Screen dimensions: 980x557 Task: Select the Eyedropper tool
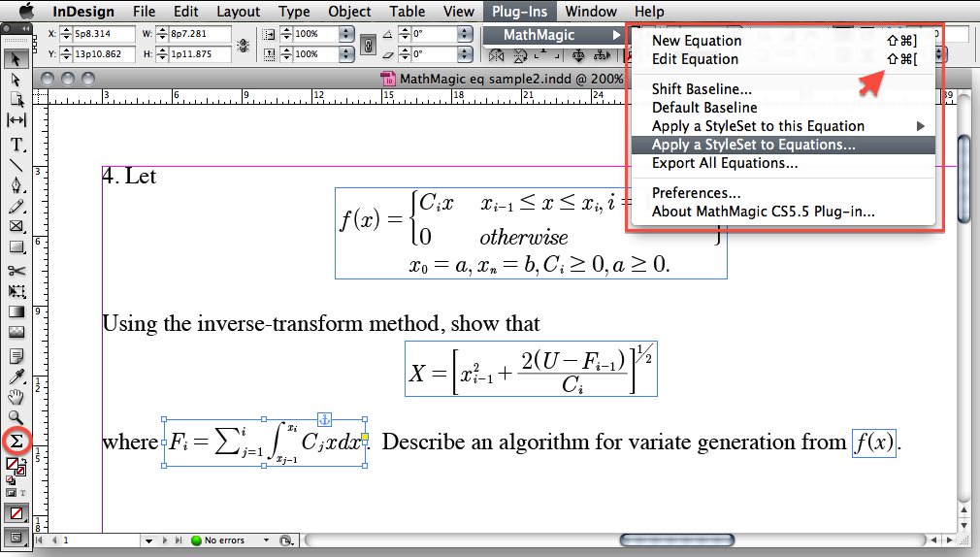tap(16, 377)
